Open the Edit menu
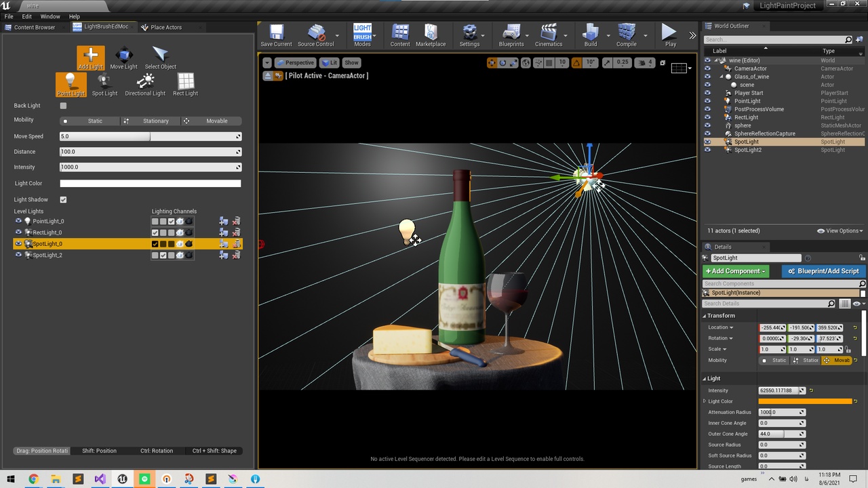Viewport: 868px width, 488px height. 27,16
